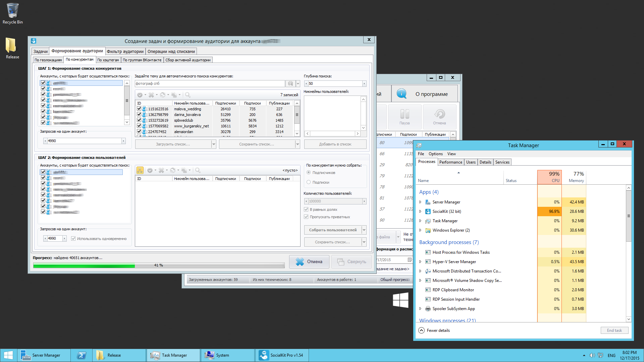Viewport: 644px width, 362px height.
Task: Decrease step 1 Запросов на один аккаунт stepper
Action: tap(45, 141)
